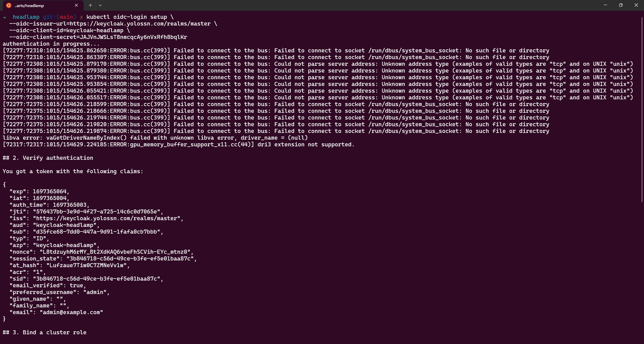Click the session_state claim value
Viewport: 644px width, 344px height.
[x=131, y=258]
